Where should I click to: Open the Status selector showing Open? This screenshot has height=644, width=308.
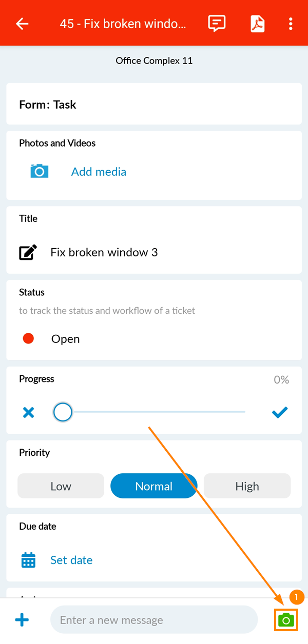tap(65, 339)
